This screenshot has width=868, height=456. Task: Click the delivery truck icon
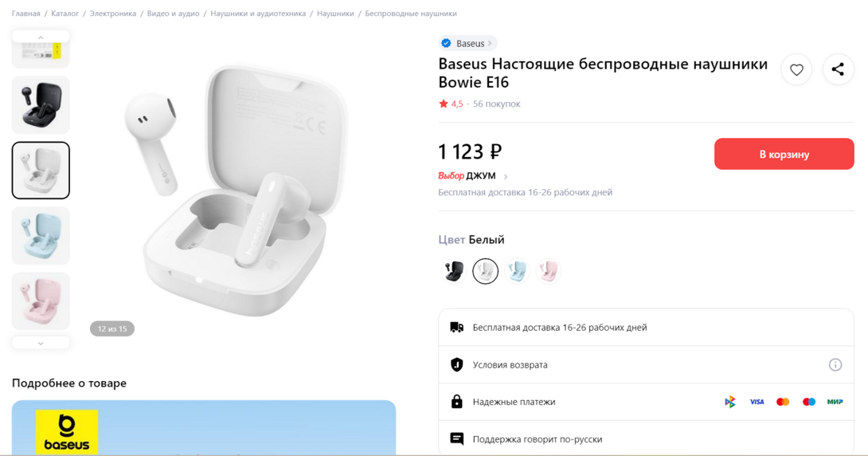456,327
